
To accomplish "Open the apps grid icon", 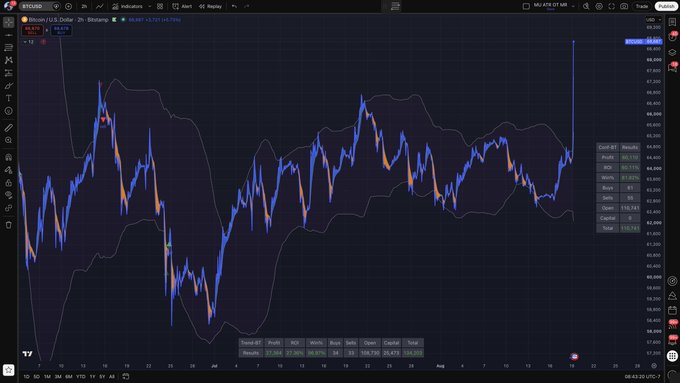I will [672, 356].
